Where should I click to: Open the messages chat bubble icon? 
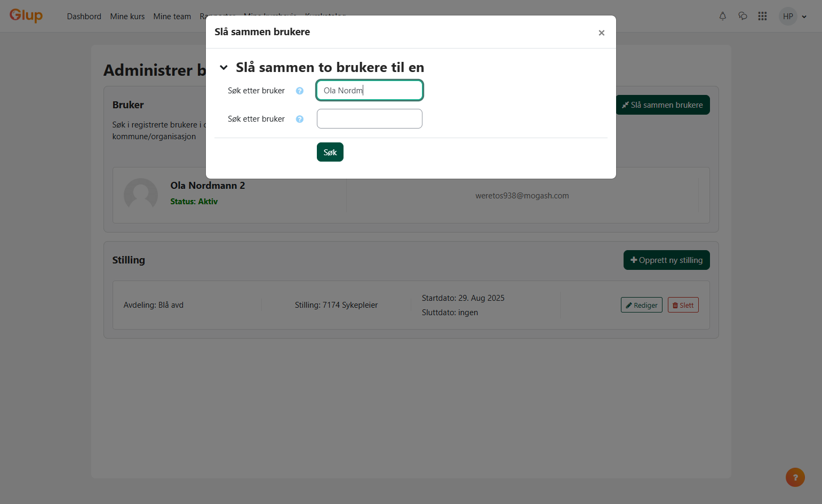743,16
